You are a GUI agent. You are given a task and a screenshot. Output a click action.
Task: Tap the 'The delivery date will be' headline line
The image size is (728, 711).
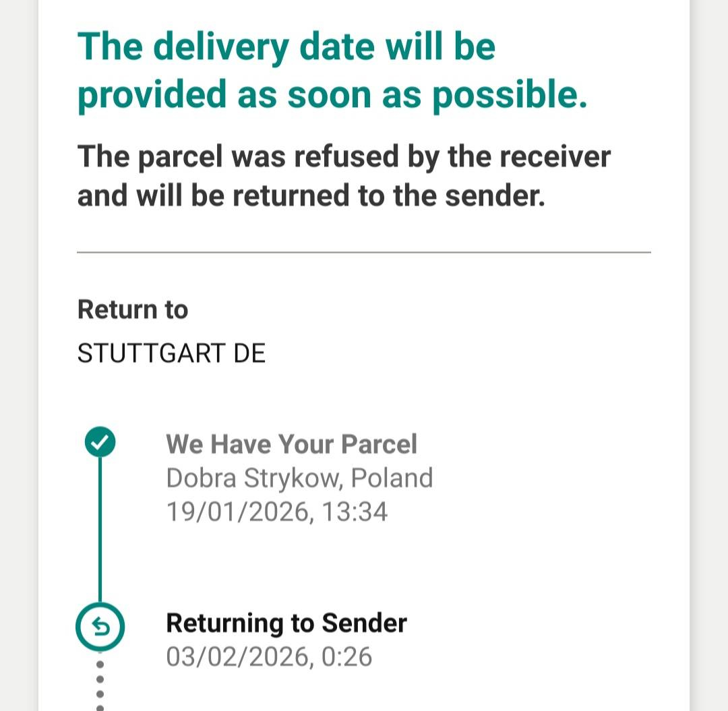point(286,47)
